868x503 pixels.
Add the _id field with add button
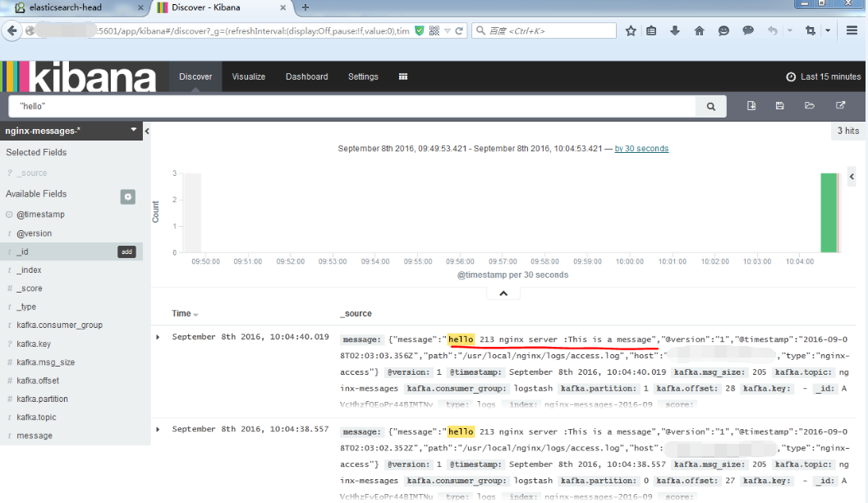[126, 251]
